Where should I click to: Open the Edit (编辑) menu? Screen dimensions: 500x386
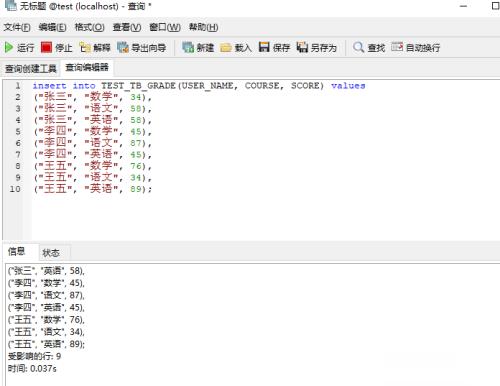52,27
